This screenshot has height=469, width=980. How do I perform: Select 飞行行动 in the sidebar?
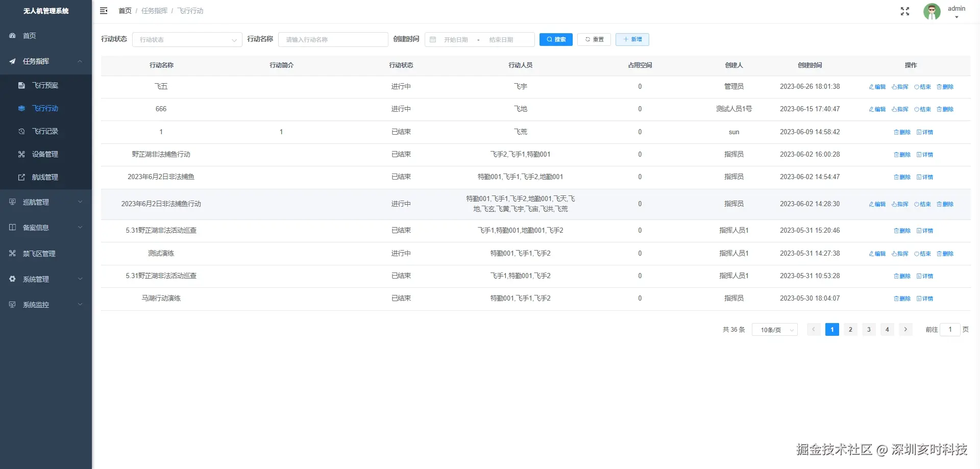point(45,108)
